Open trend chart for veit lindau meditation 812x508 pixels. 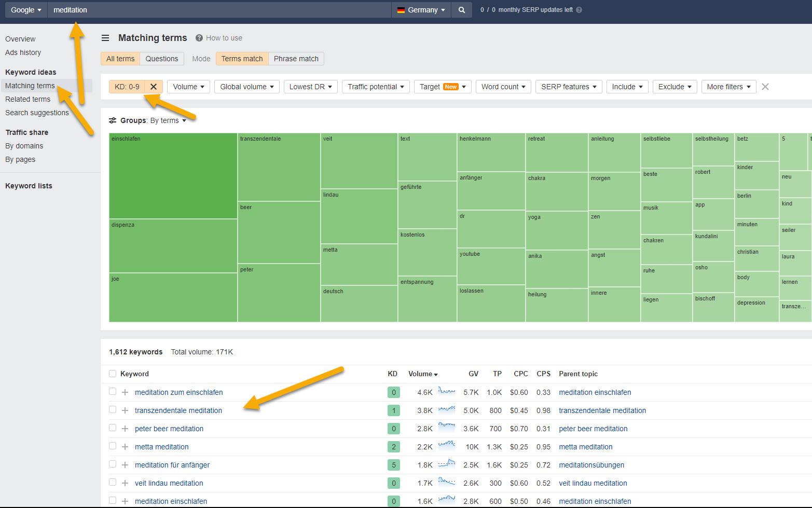pyautogui.click(x=447, y=482)
